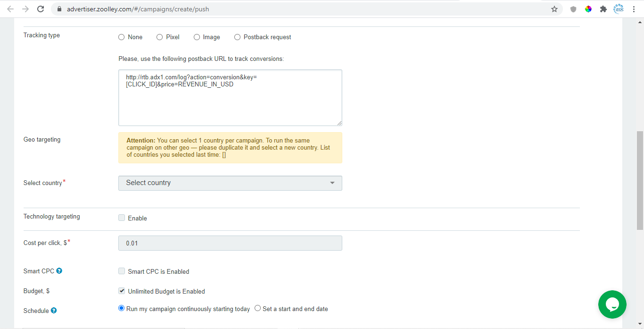Viewport: 644px width, 329px height.
Task: Enable Technology targeting
Action: coord(122,218)
